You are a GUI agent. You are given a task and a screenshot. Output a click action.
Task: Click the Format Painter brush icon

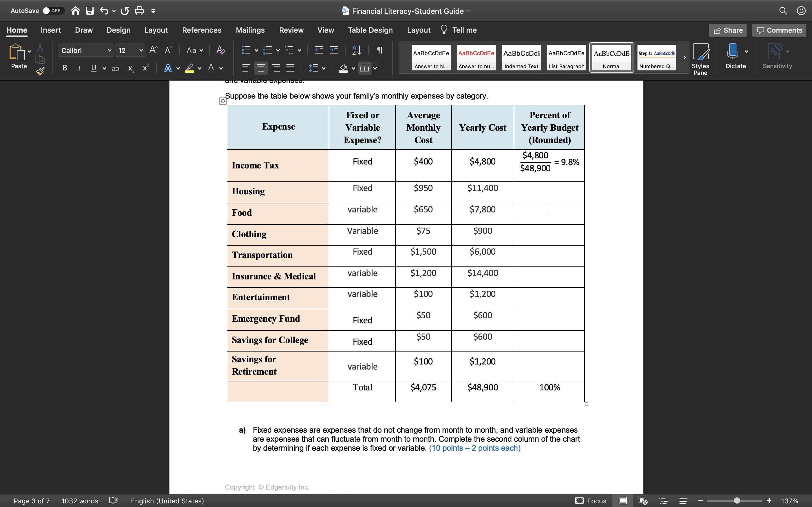[40, 71]
